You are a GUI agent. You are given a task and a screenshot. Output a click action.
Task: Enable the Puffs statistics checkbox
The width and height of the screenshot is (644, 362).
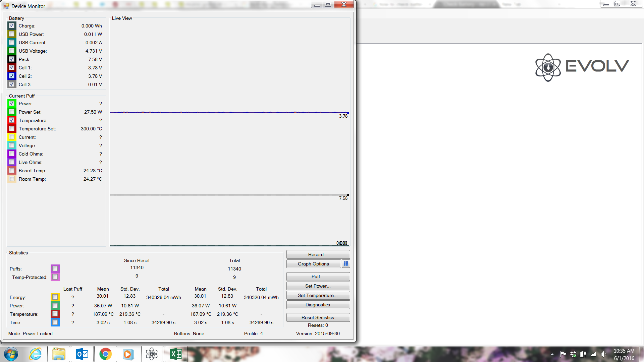(x=55, y=269)
